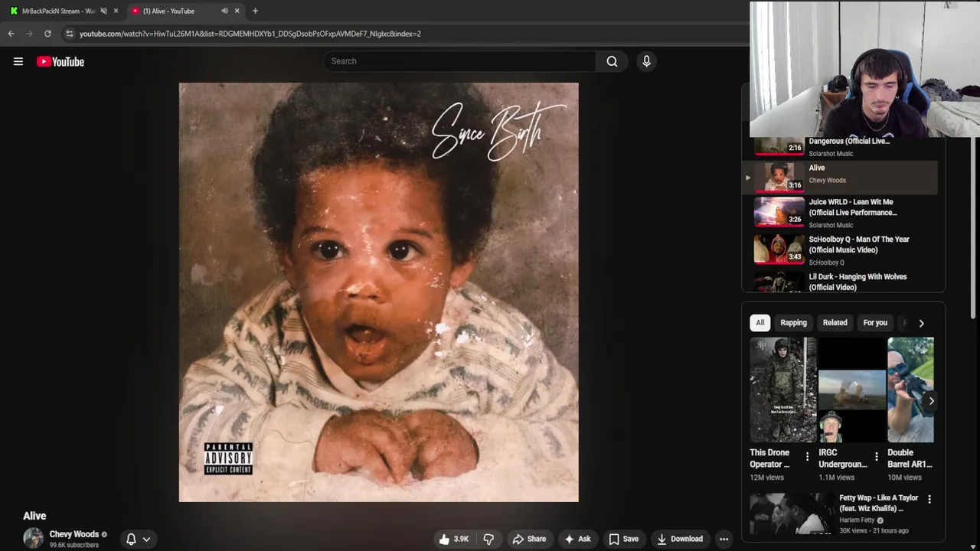This screenshot has width=980, height=551.
Task: Go forward with browser forward arrow
Action: [29, 34]
